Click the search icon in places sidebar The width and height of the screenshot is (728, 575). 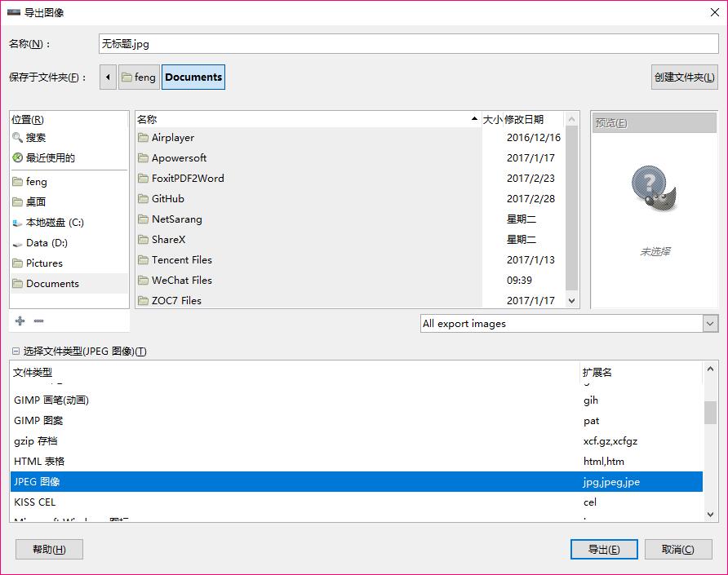[x=17, y=137]
